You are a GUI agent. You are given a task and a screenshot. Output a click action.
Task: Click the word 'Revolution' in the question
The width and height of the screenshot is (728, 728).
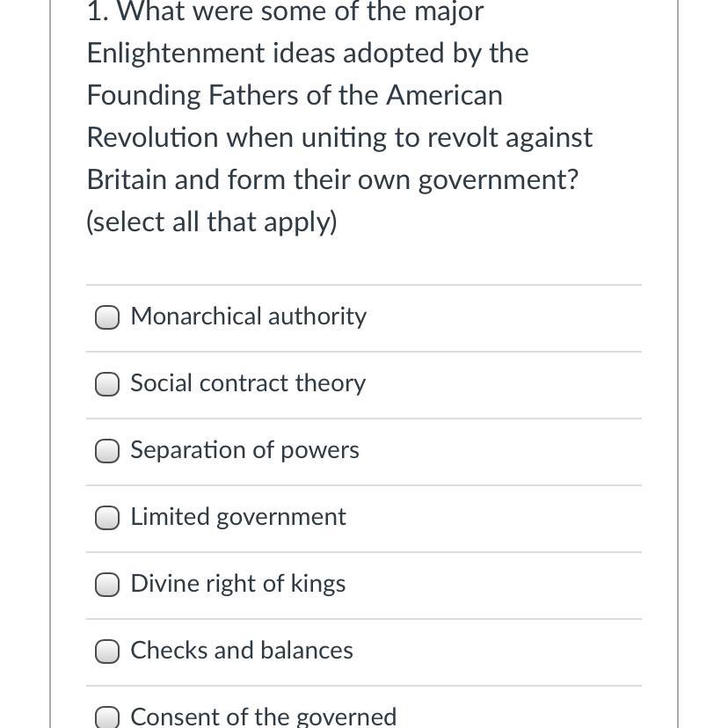click(153, 137)
